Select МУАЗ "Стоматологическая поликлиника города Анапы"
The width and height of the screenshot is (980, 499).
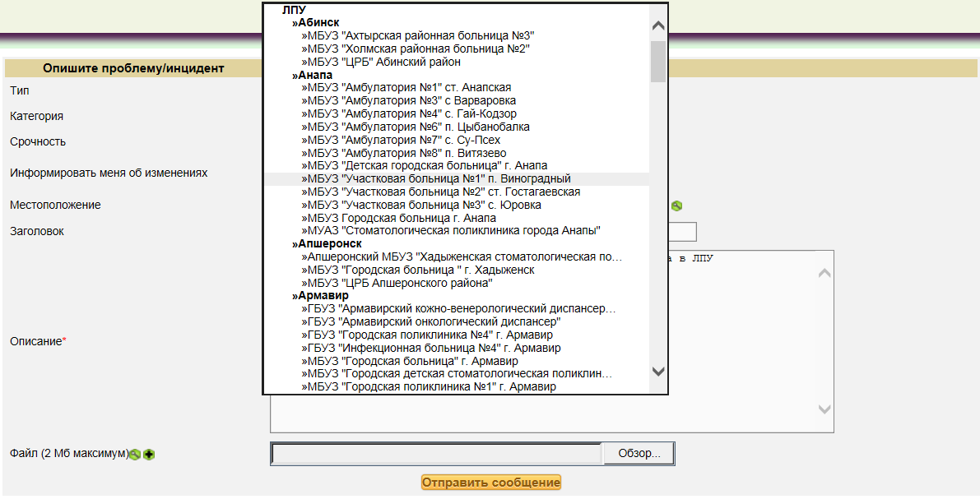451,230
